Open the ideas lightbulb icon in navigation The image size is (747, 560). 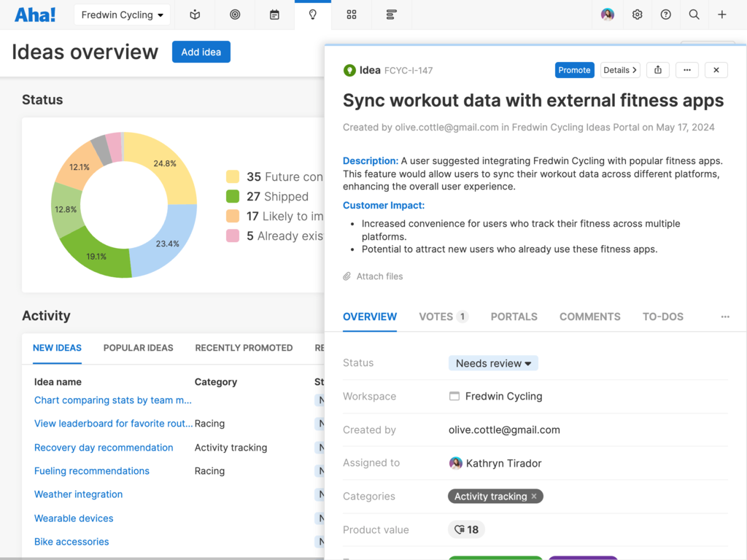pyautogui.click(x=312, y=15)
